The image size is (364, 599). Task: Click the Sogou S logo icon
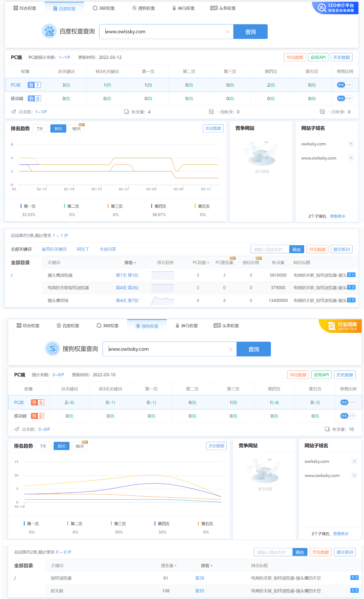[52, 349]
